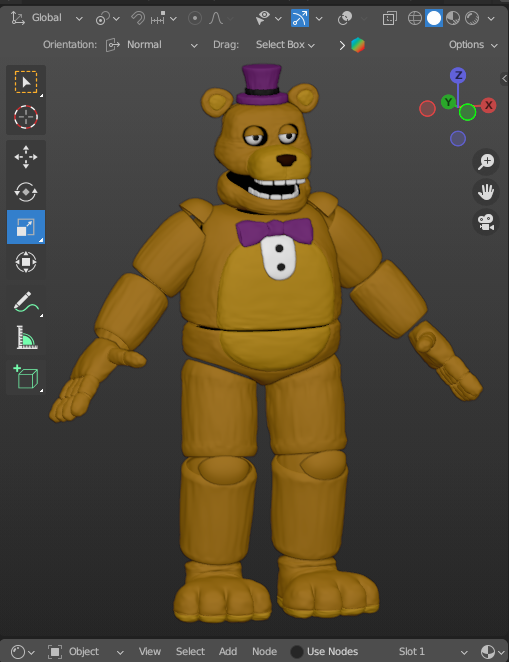Select the Transform tool
The height and width of the screenshot is (662, 509).
click(x=26, y=262)
